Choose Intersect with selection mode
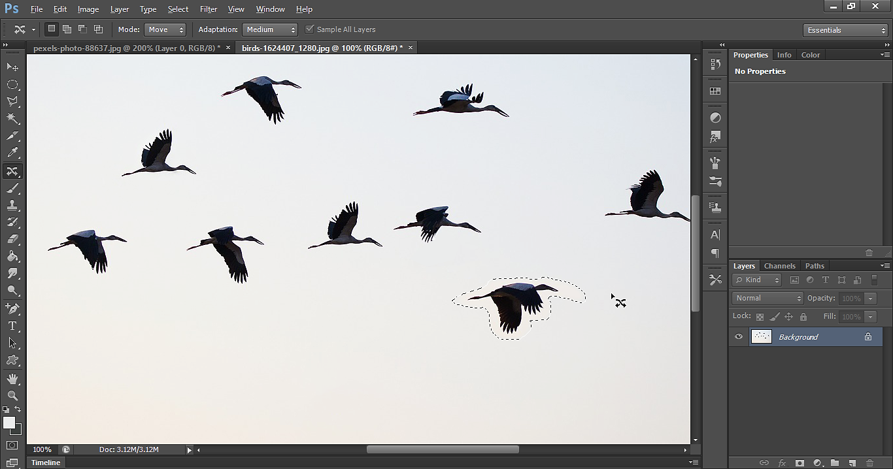The image size is (893, 470). pos(99,29)
